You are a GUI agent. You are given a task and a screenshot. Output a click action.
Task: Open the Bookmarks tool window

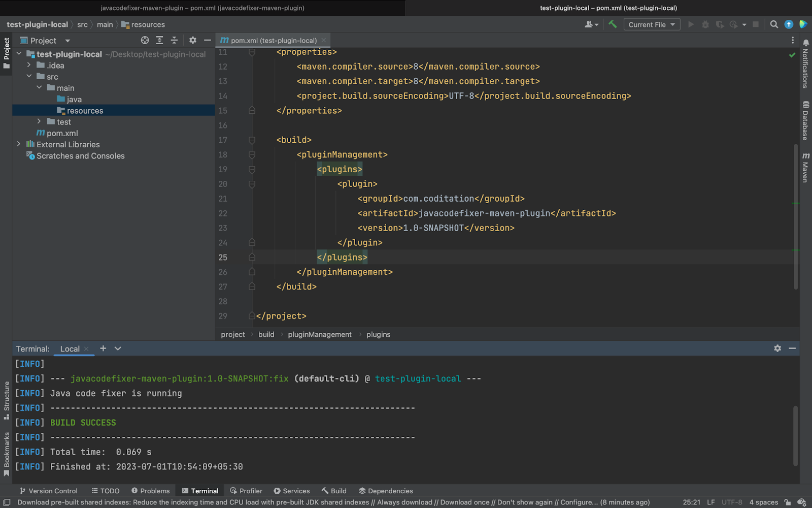point(6,454)
